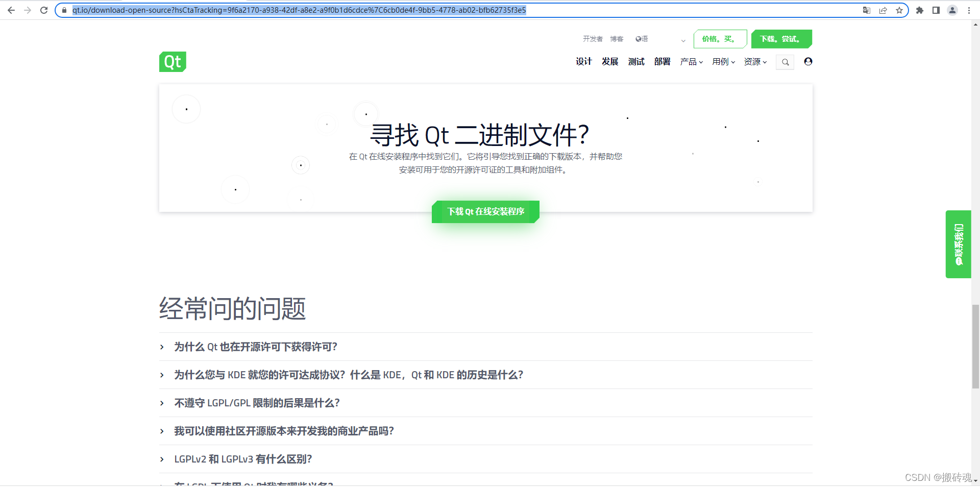The image size is (980, 487).
Task: Open the Qt account user icon
Action: click(x=808, y=61)
